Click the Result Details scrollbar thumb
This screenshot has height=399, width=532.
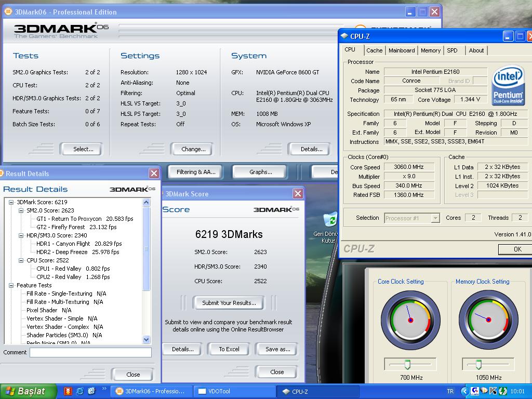[146, 249]
